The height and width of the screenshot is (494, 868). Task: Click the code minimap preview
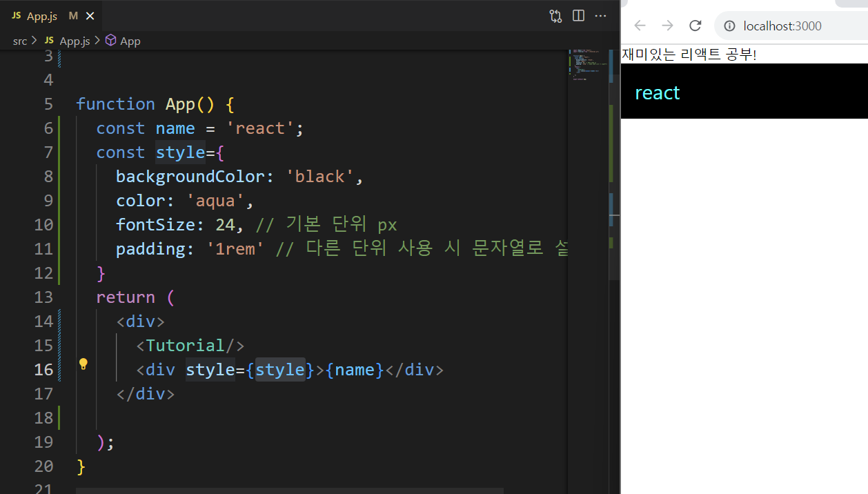[588, 66]
